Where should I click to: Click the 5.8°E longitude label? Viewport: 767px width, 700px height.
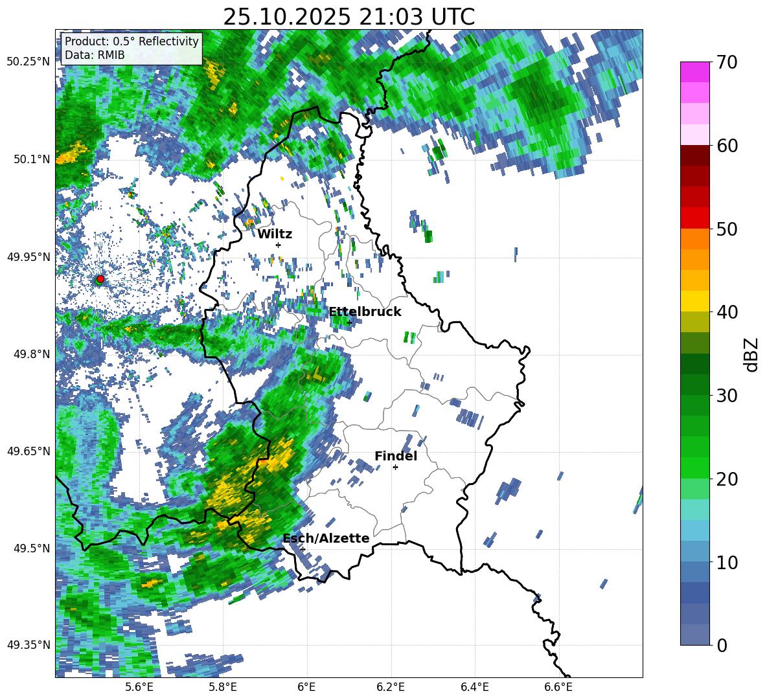click(223, 687)
